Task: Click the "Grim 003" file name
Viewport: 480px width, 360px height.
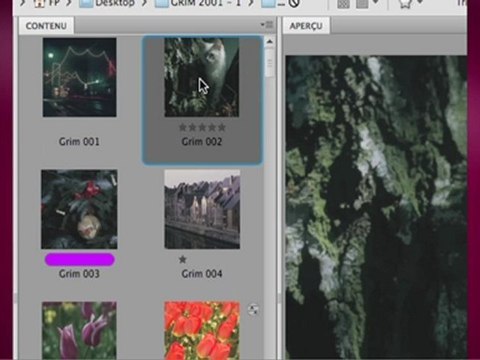Action: click(79, 274)
